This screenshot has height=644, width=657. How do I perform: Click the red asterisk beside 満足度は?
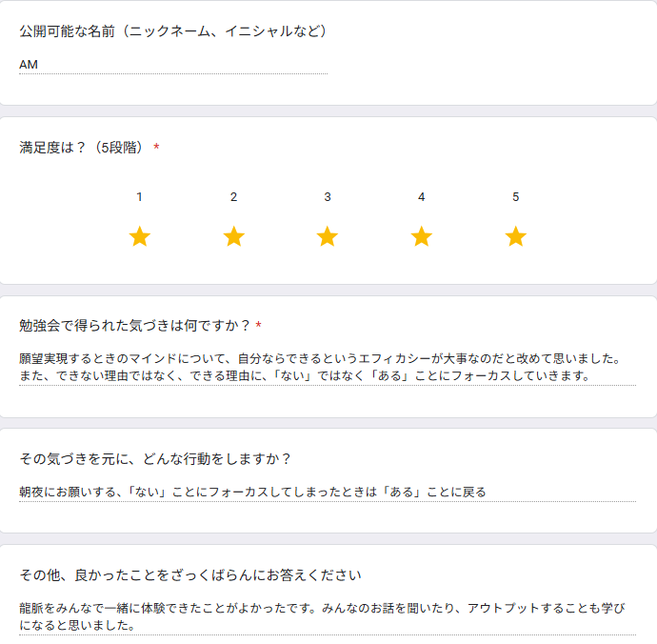pyautogui.click(x=156, y=147)
